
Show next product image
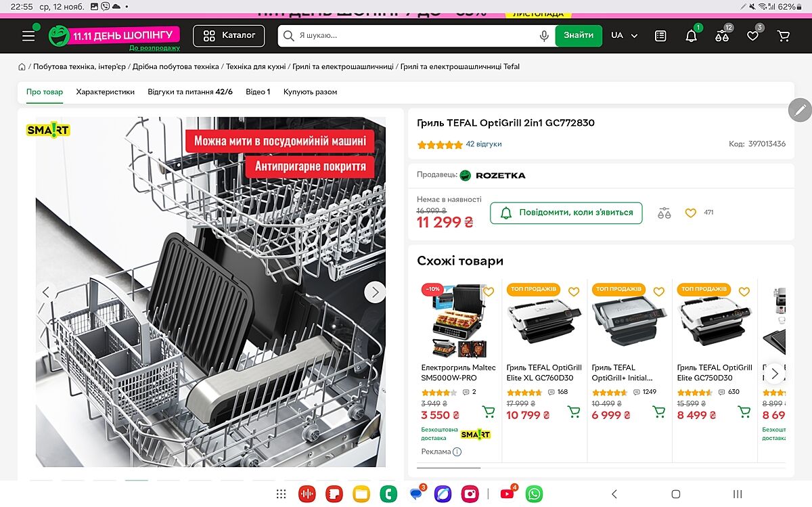(x=375, y=292)
